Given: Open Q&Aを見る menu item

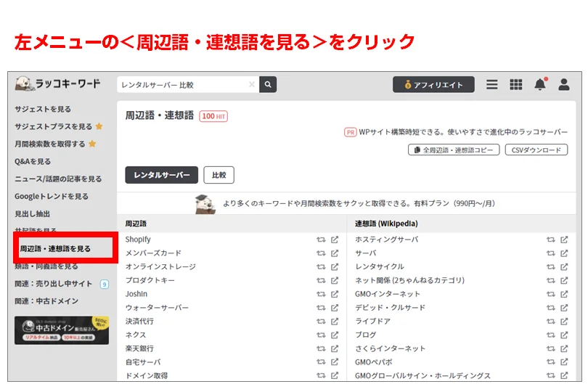Looking at the screenshot, I should [x=33, y=162].
